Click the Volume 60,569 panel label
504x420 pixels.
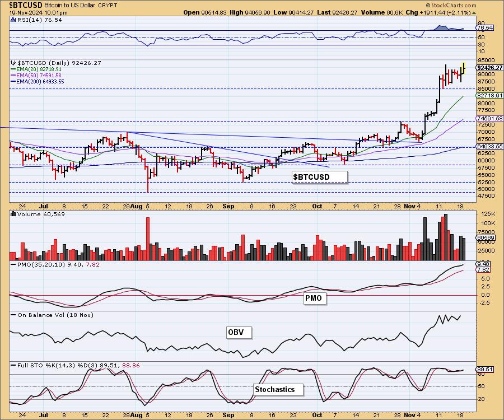pos(41,214)
